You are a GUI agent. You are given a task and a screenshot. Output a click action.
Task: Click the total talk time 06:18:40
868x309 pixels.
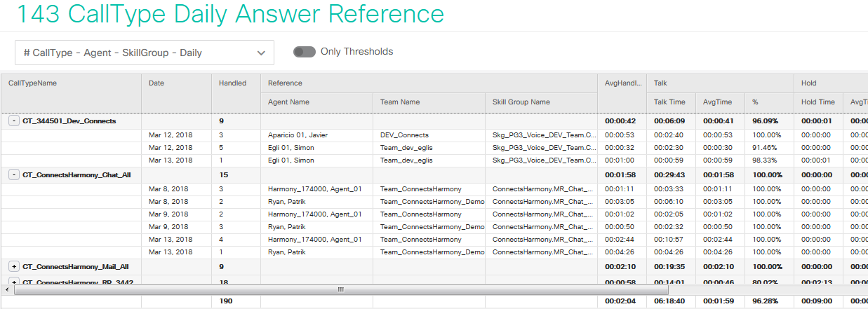click(x=669, y=301)
